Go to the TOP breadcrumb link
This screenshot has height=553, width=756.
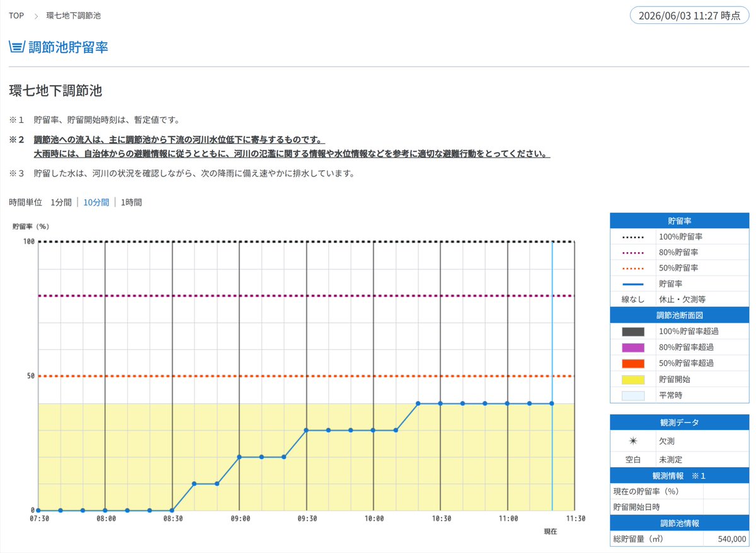pos(16,15)
